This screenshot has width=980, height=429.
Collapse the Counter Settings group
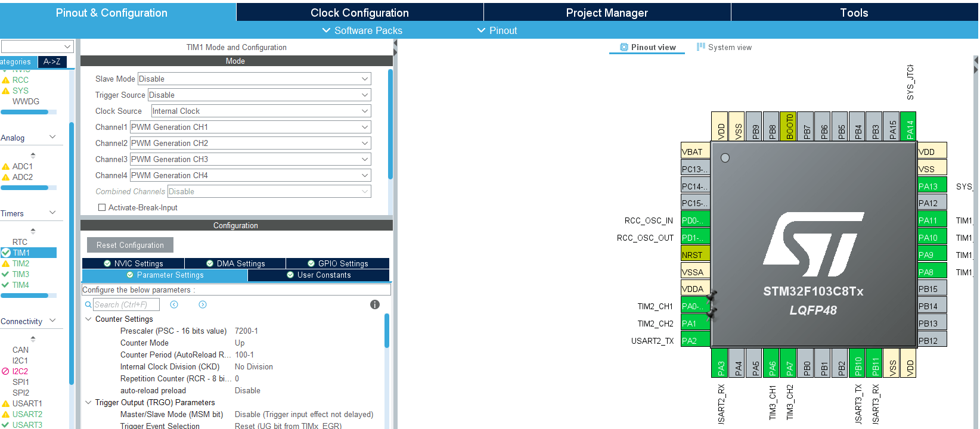(89, 319)
